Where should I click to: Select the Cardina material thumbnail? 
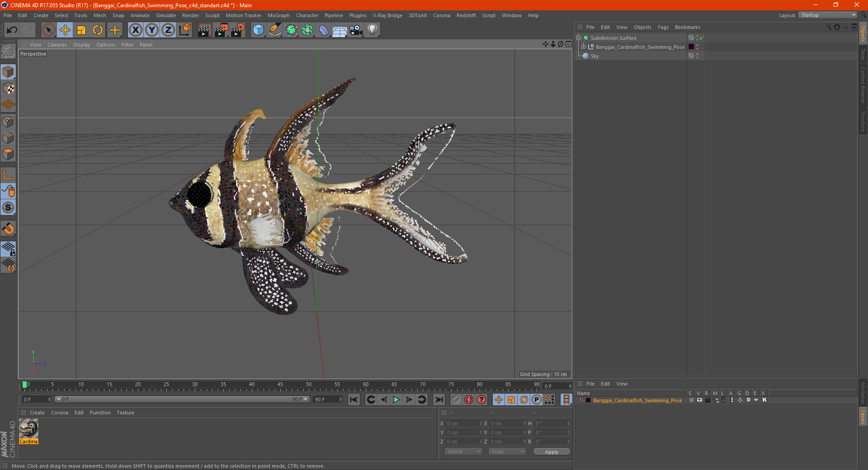tap(28, 431)
